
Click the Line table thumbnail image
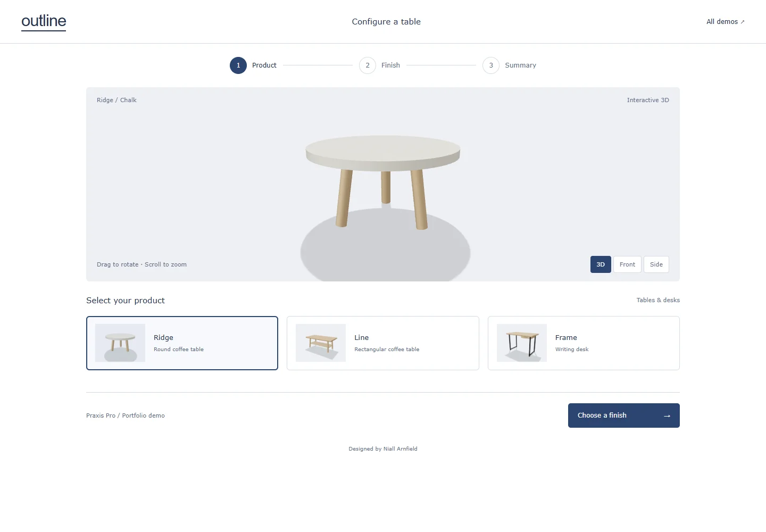coord(321,343)
